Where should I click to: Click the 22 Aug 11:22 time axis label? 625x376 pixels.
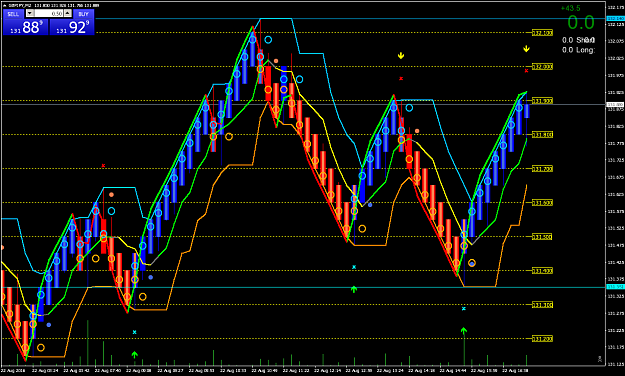pyautogui.click(x=296, y=370)
